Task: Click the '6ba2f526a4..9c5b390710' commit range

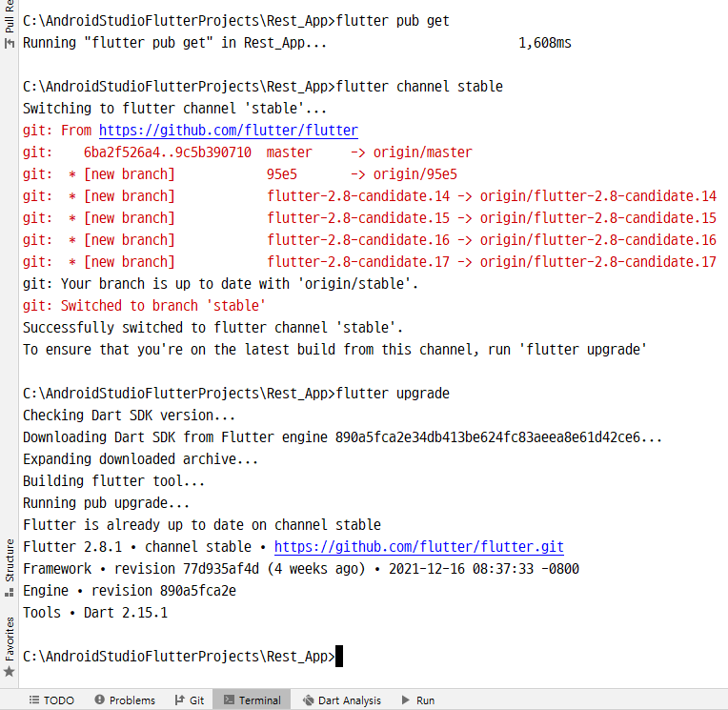Action: tap(168, 152)
